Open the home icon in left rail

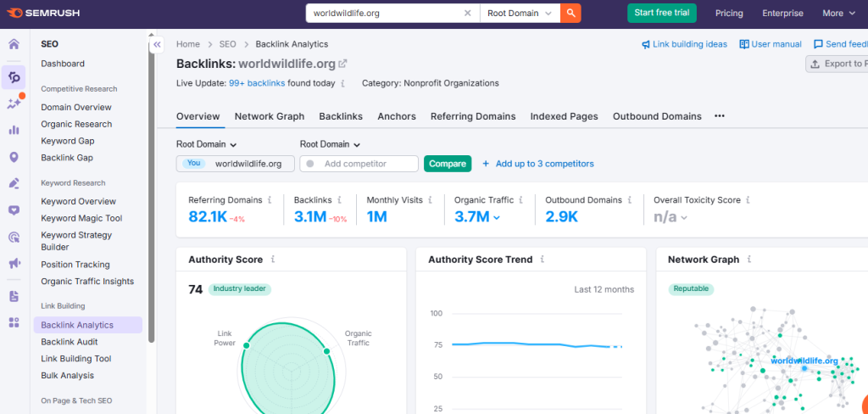click(14, 45)
